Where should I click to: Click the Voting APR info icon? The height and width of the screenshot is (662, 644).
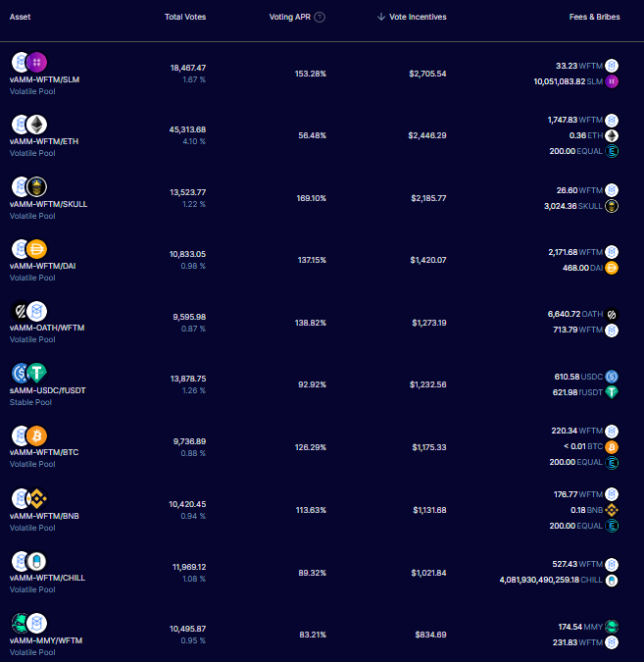[321, 18]
